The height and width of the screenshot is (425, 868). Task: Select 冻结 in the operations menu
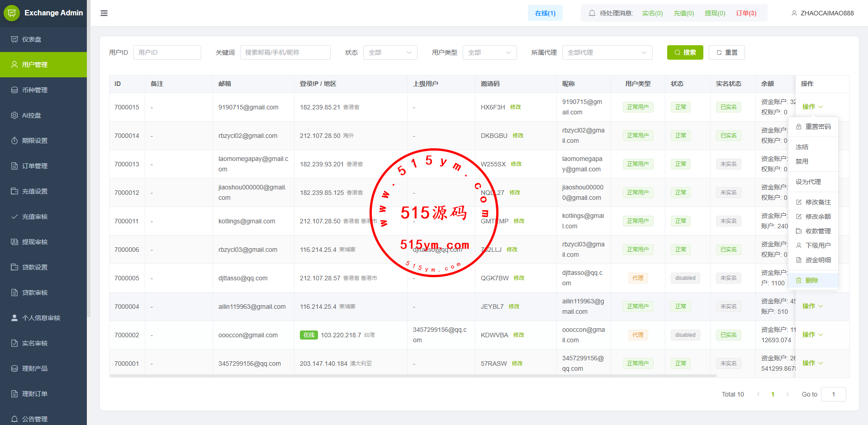coord(802,147)
